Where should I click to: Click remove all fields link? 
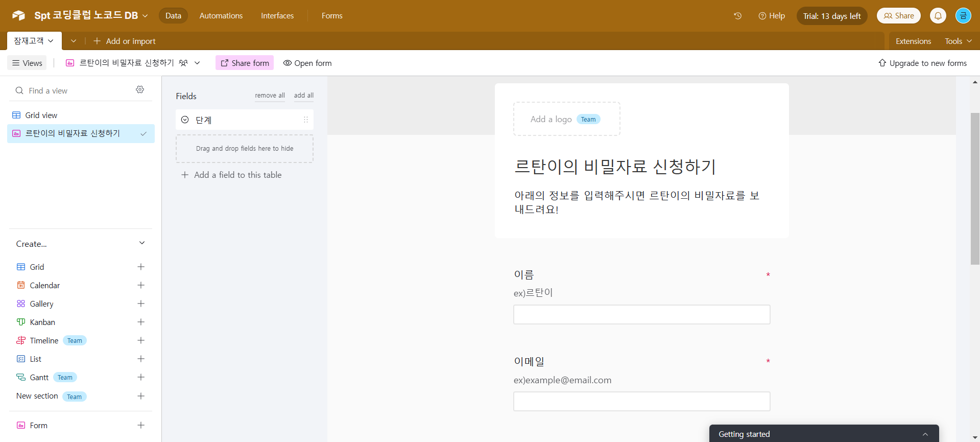(x=270, y=96)
